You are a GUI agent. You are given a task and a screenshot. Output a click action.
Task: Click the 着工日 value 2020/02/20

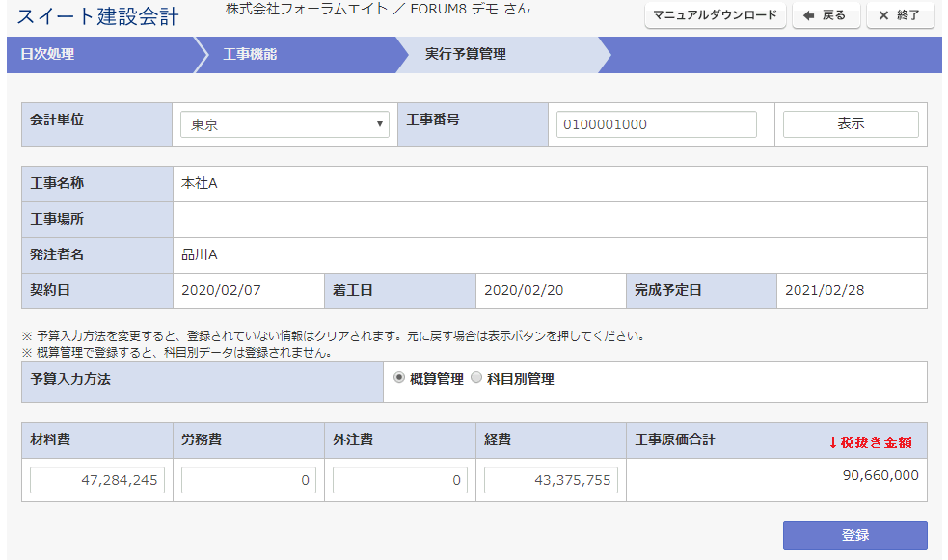pyautogui.click(x=524, y=290)
